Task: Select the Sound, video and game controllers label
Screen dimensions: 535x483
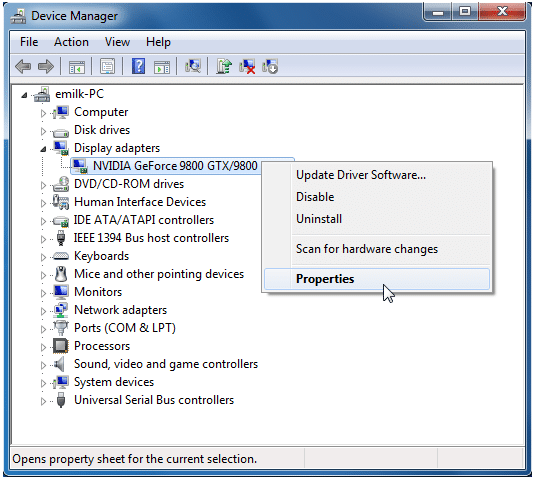Action: pos(166,364)
